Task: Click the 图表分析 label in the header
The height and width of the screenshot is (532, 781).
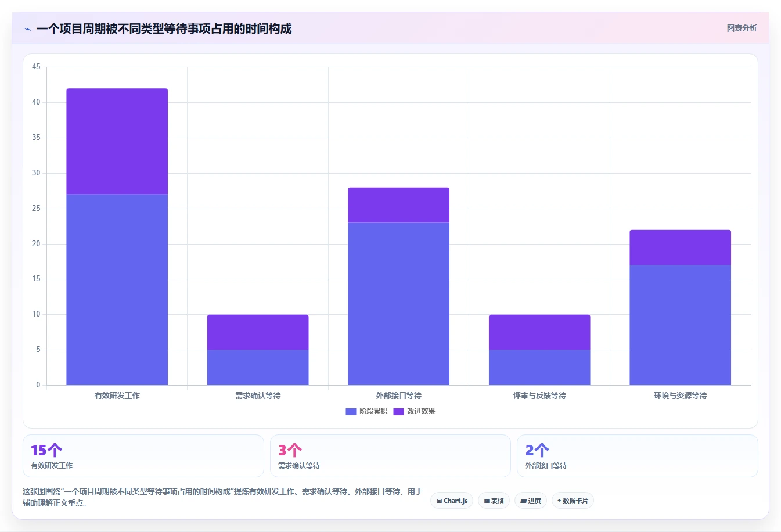Action: 742,28
